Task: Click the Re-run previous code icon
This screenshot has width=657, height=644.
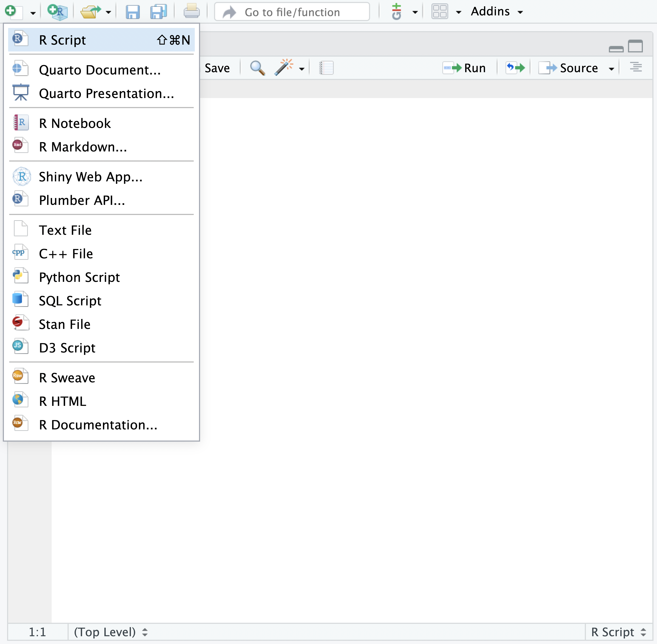Action: [x=515, y=68]
